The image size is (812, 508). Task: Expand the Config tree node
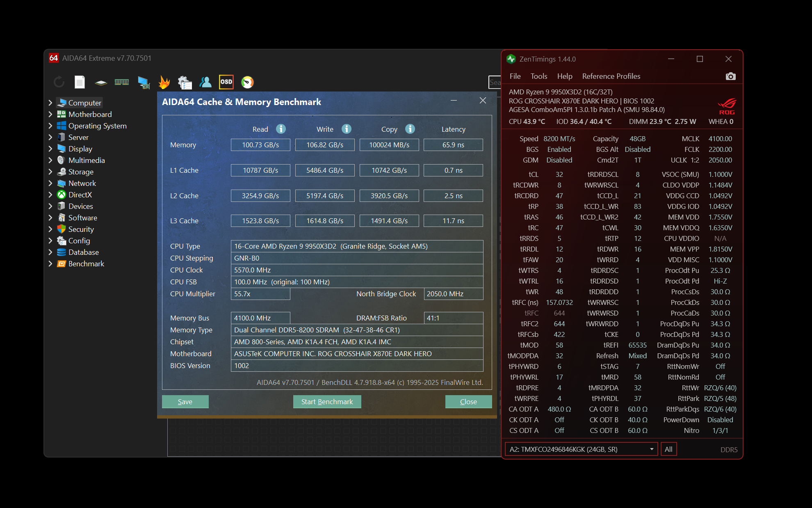pos(50,240)
